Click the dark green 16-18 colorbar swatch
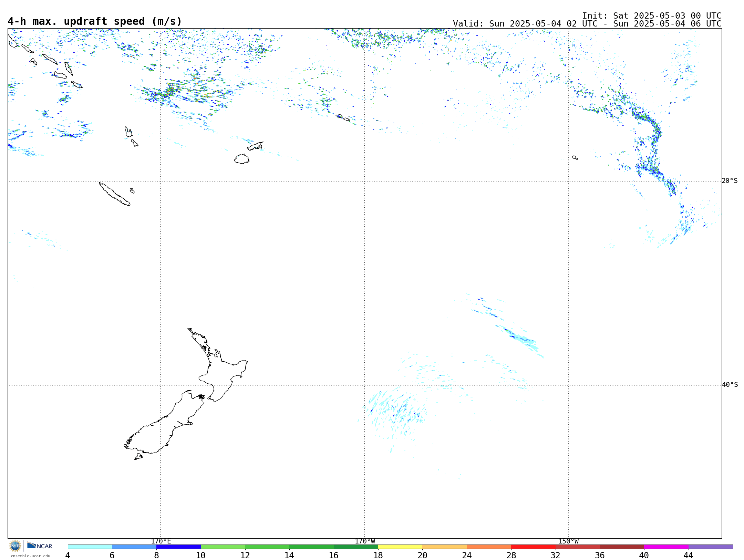 pyautogui.click(x=356, y=547)
